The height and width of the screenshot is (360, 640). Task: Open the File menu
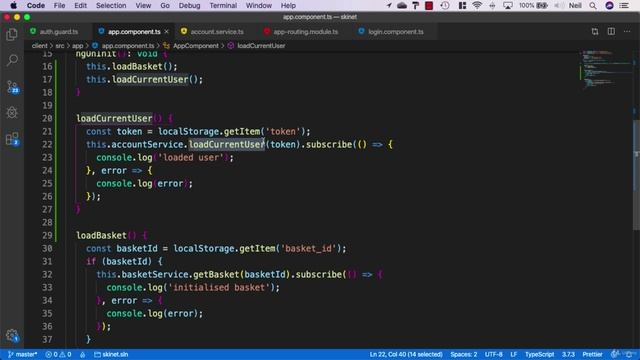60,5
